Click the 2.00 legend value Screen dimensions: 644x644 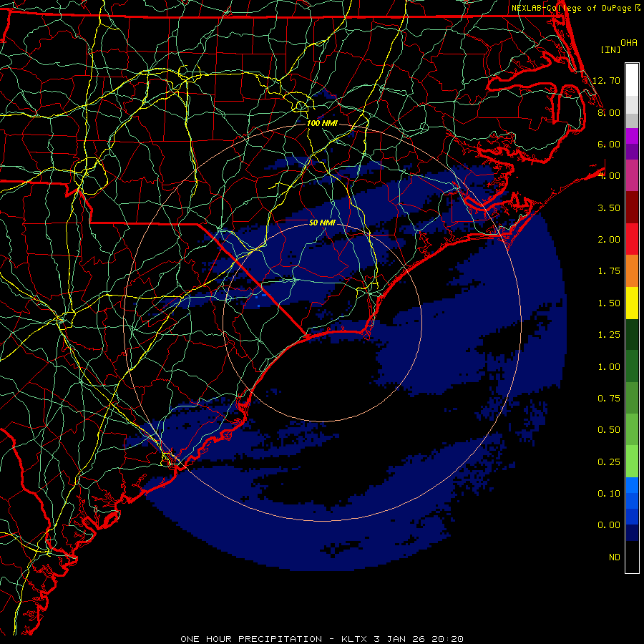click(x=609, y=240)
